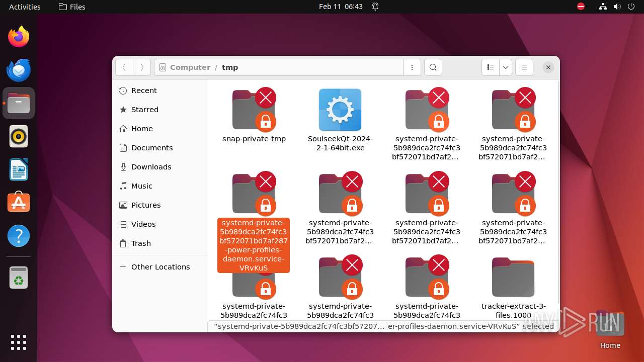Image resolution: width=644 pixels, height=362 pixels.
Task: Open the path bar three-dot menu
Action: point(412,67)
